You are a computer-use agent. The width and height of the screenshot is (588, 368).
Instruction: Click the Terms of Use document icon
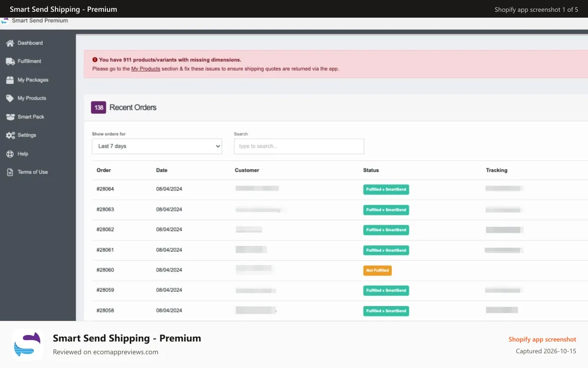10,172
